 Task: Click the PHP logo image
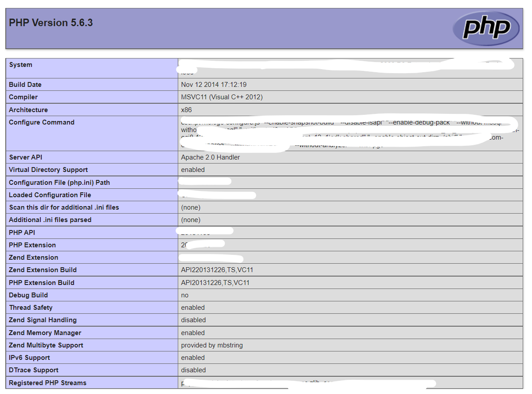(x=486, y=28)
